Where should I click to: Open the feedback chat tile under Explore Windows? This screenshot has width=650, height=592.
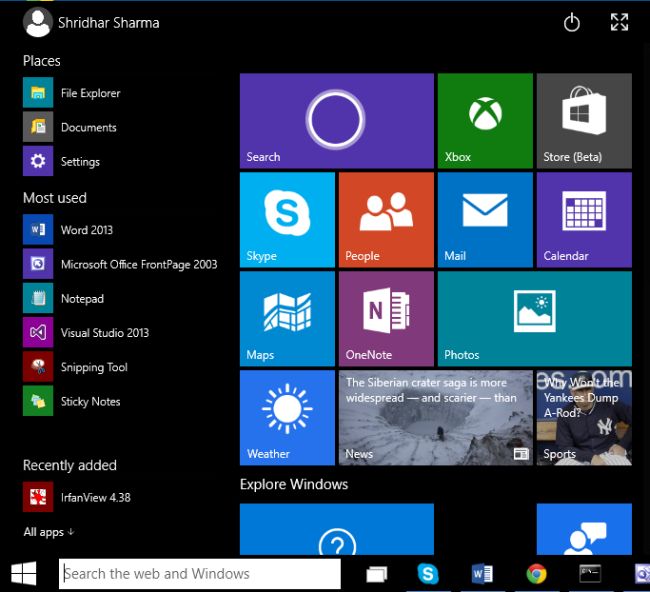pyautogui.click(x=584, y=529)
